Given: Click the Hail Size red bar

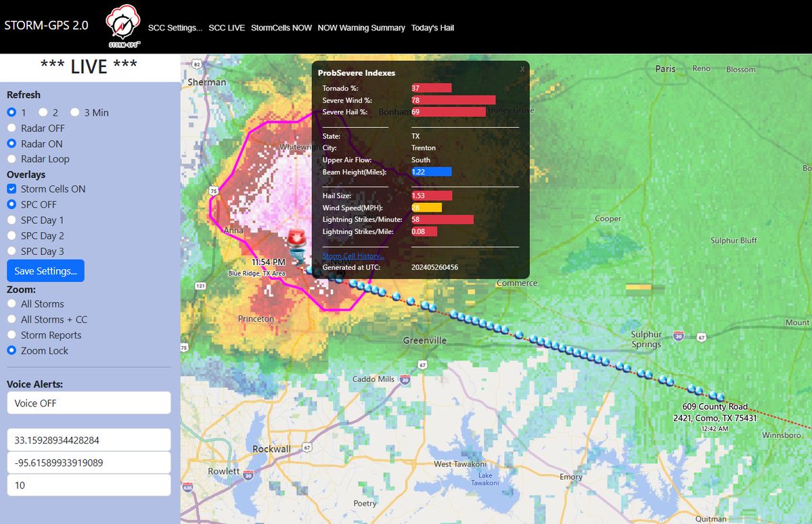Looking at the screenshot, I should pos(432,195).
